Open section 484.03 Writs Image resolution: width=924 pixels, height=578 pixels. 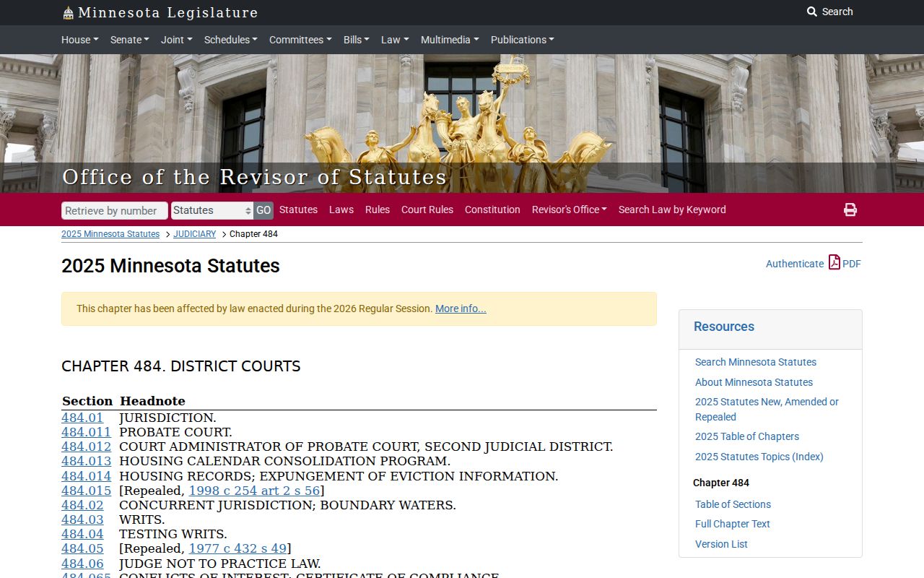(82, 519)
